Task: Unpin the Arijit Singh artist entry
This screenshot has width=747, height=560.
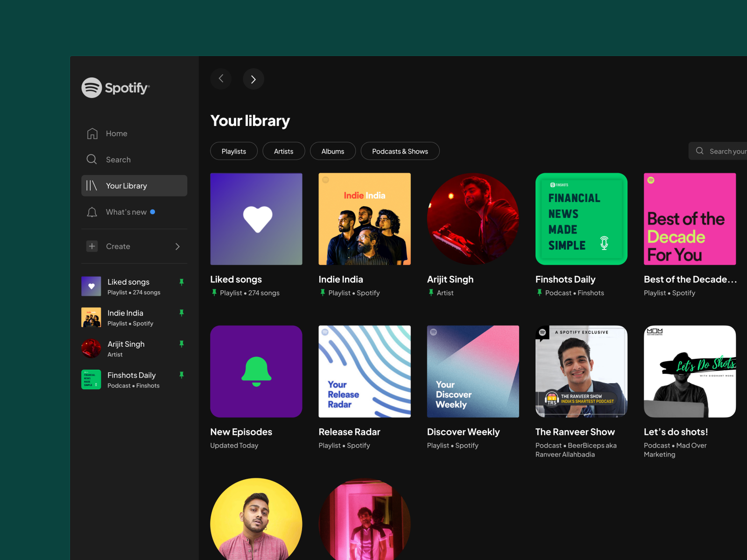Action: click(182, 344)
